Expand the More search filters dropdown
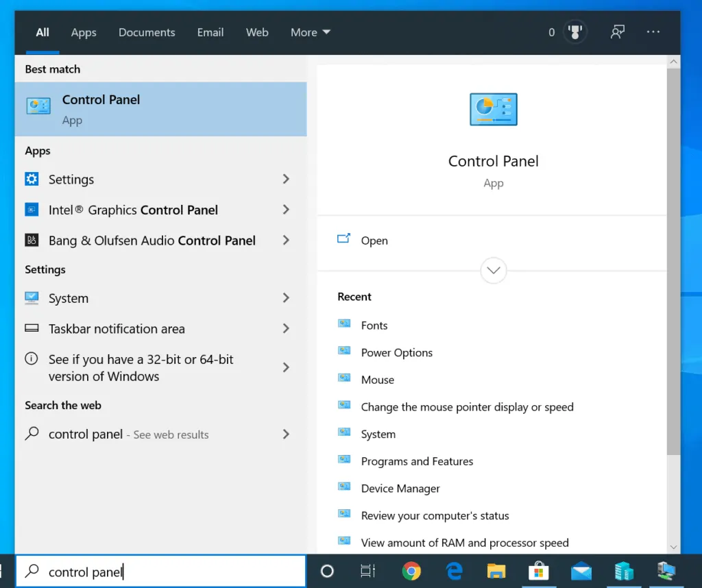702x588 pixels. point(310,32)
